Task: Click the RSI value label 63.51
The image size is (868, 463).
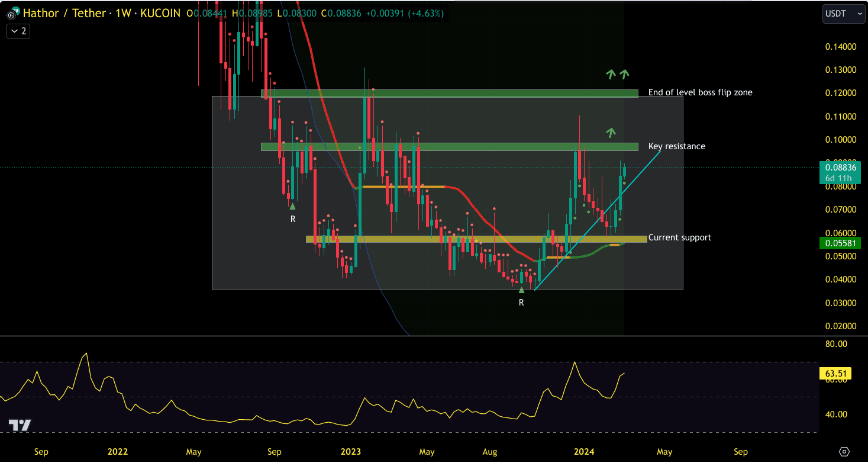Action: pyautogui.click(x=837, y=374)
